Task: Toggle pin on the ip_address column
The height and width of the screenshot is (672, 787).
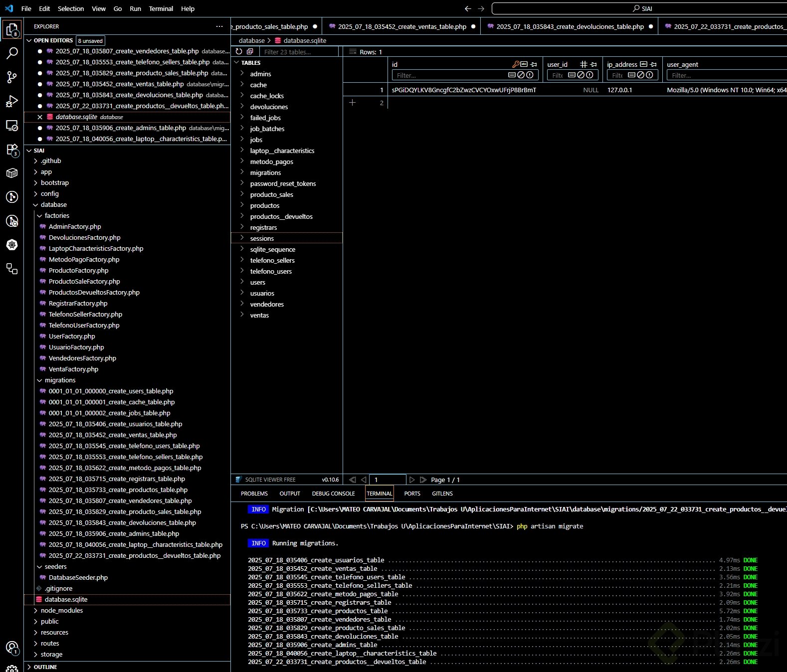Action: (x=653, y=64)
